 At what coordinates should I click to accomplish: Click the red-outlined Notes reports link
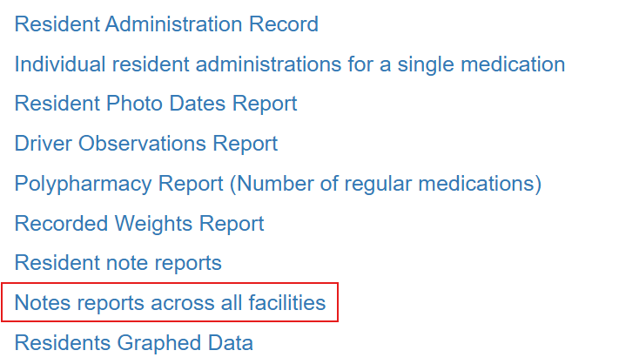click(x=170, y=303)
